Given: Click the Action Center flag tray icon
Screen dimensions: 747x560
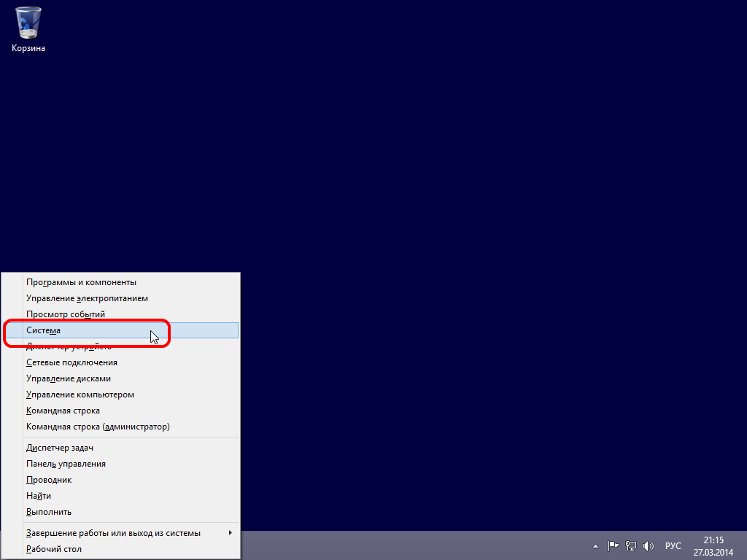Looking at the screenshot, I should (x=613, y=545).
